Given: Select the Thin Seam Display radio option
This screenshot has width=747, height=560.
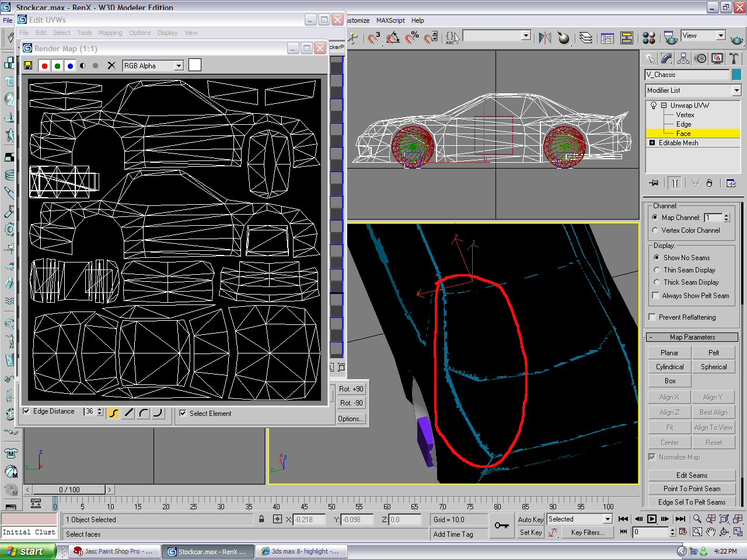Looking at the screenshot, I should point(657,270).
